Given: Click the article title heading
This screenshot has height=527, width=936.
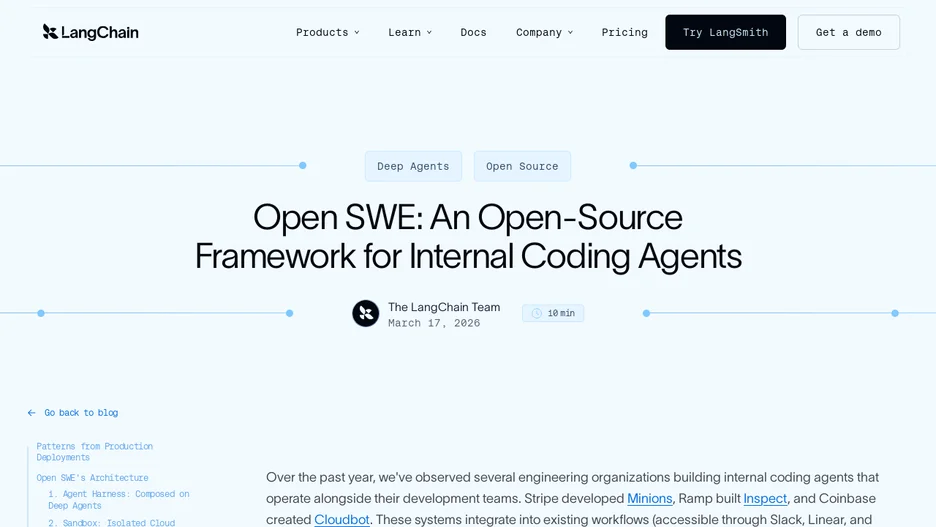Looking at the screenshot, I should point(468,236).
